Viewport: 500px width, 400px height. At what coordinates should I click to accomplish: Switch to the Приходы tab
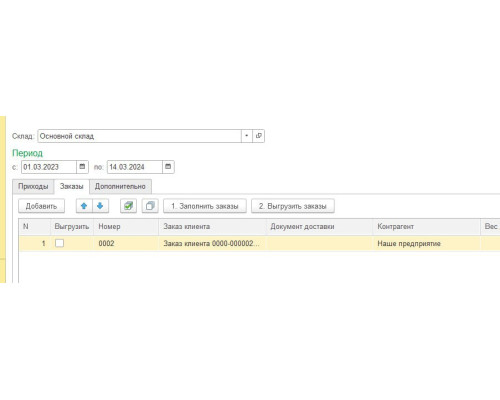coord(33,186)
